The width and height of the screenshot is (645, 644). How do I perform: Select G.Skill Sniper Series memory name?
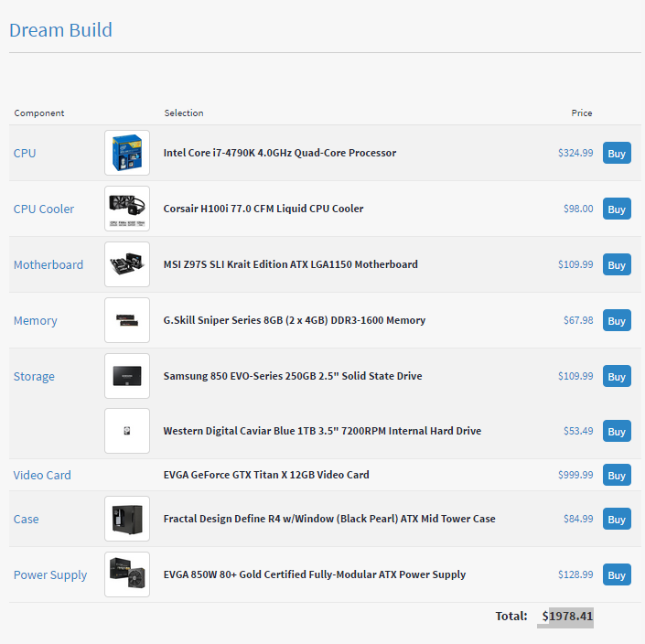coord(294,320)
